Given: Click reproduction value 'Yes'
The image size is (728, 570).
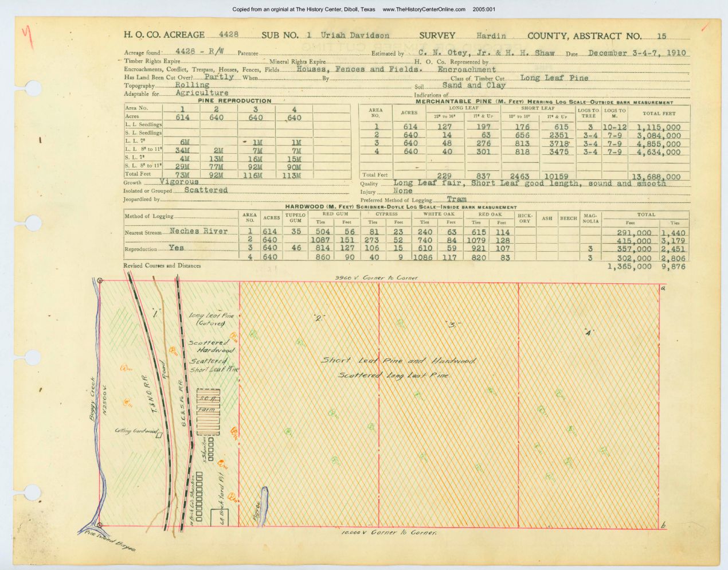Looking at the screenshot, I should (x=177, y=248).
